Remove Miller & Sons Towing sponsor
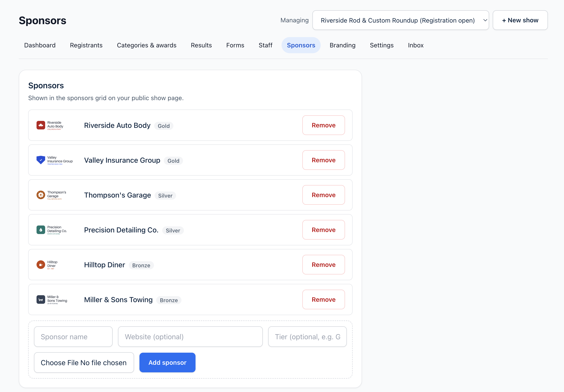The height and width of the screenshot is (392, 564). click(x=323, y=300)
